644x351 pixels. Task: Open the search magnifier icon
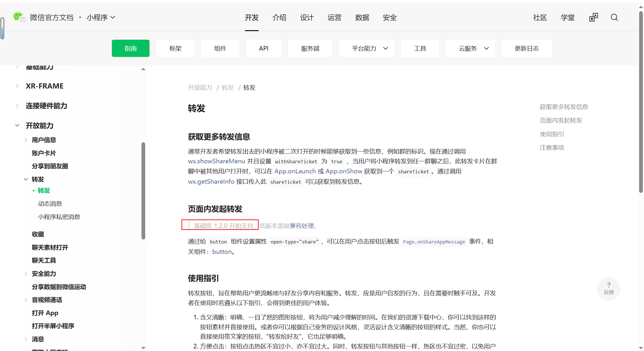pos(614,18)
